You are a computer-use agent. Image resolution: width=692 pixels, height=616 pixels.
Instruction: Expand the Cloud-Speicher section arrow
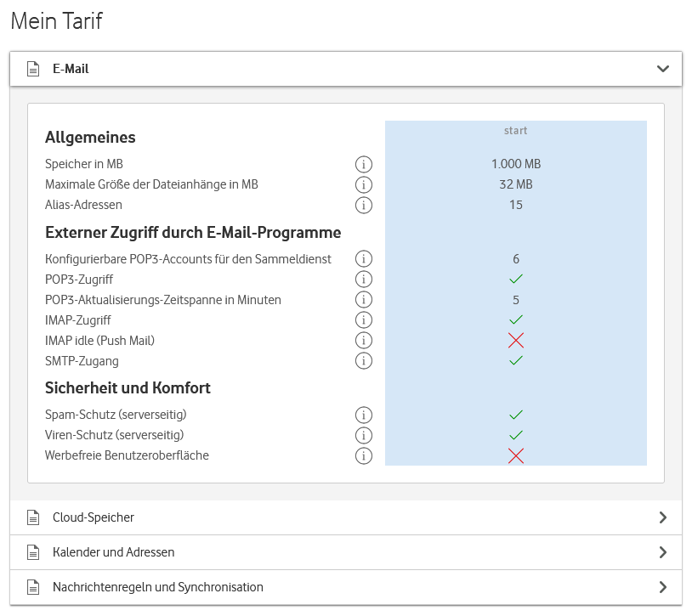click(663, 517)
